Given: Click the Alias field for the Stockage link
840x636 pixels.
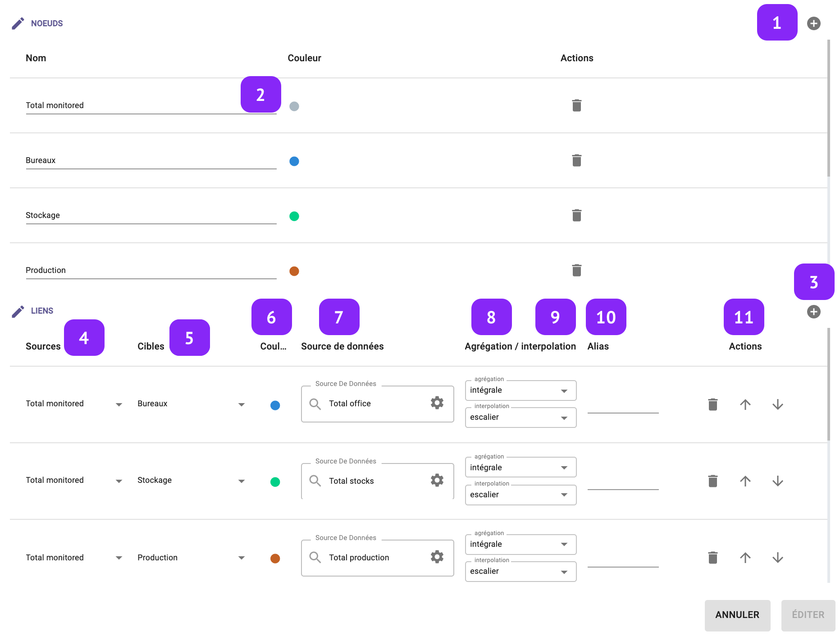Looking at the screenshot, I should pos(623,482).
